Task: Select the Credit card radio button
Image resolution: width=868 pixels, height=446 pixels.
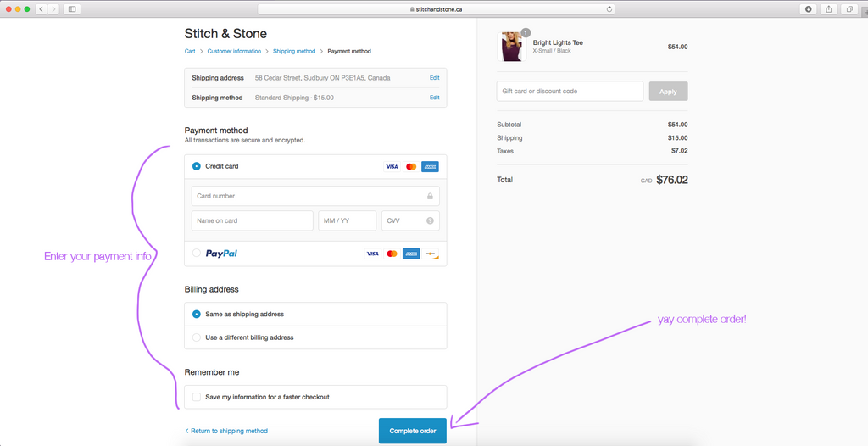Action: click(197, 167)
